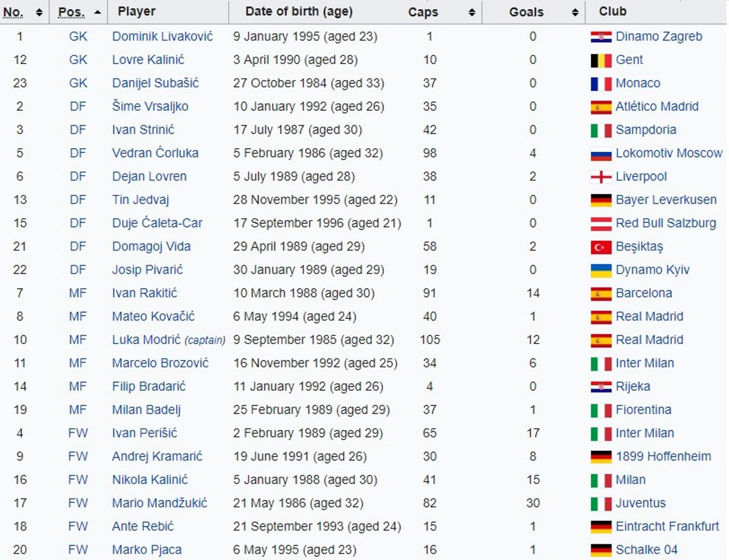Click GK position link for Danijel Subašić
This screenshot has width=729, height=560.
point(78,83)
